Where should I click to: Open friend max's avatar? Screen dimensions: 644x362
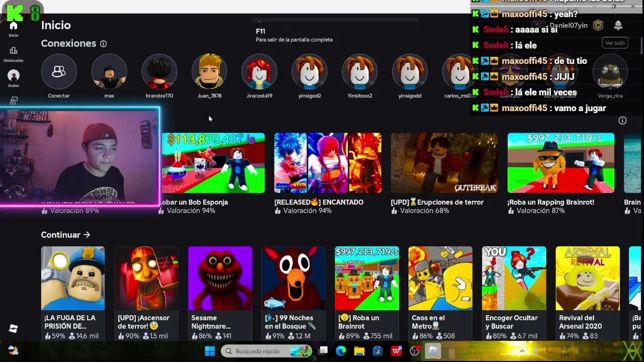(109, 72)
